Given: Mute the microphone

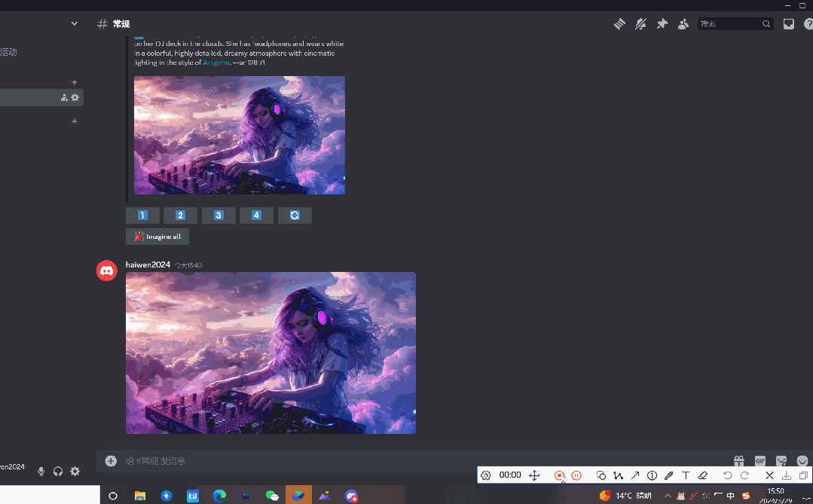Looking at the screenshot, I should [x=41, y=472].
